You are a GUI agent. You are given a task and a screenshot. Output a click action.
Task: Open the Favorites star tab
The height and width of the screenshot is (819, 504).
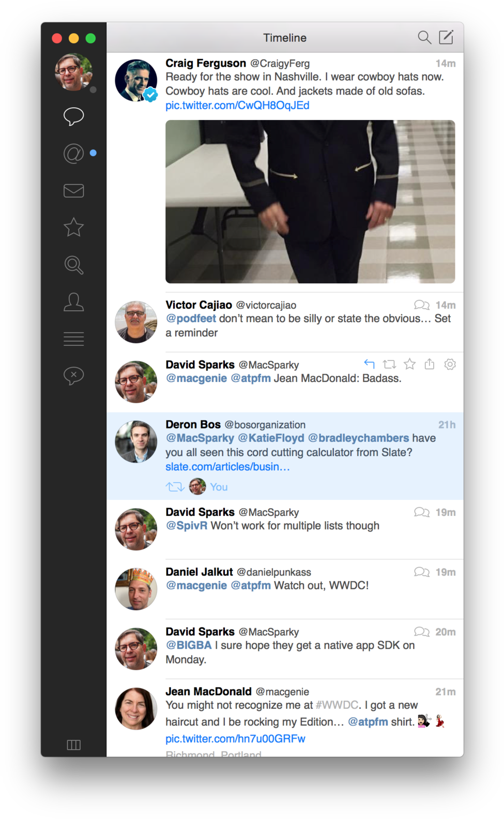coord(73,228)
